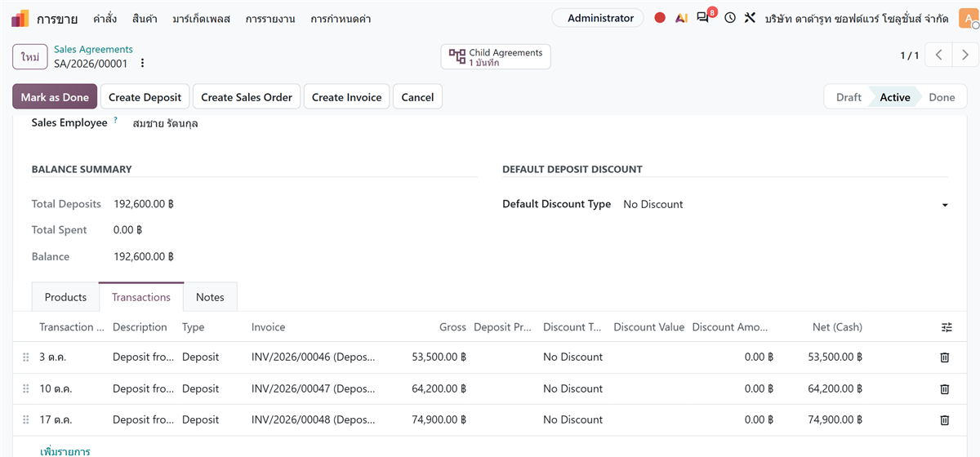Delete the 10 ต.ค. transaction row

click(x=945, y=389)
